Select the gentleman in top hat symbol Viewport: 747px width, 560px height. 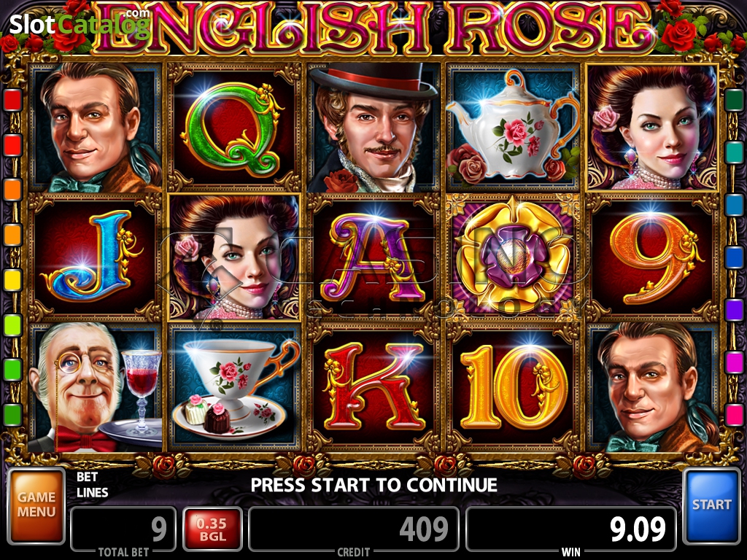[x=374, y=128]
